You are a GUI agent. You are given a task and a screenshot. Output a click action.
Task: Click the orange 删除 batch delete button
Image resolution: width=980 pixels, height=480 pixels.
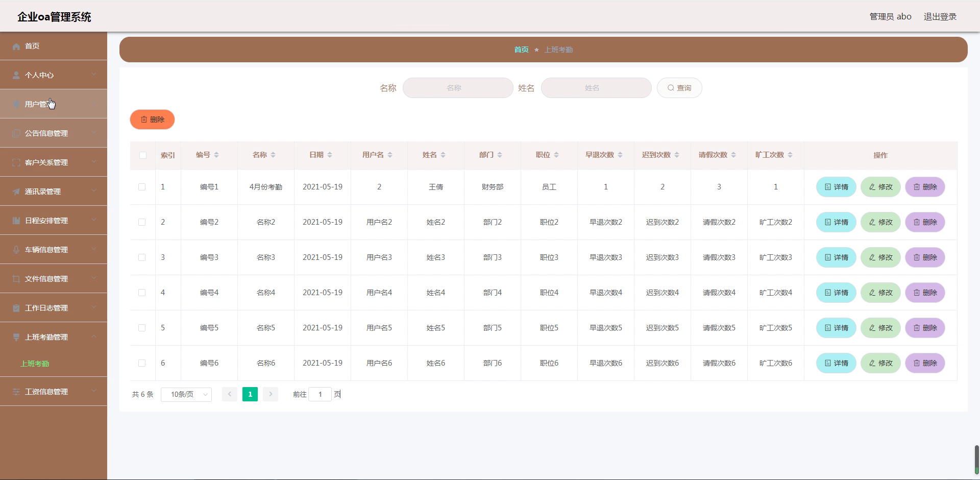[x=152, y=119]
